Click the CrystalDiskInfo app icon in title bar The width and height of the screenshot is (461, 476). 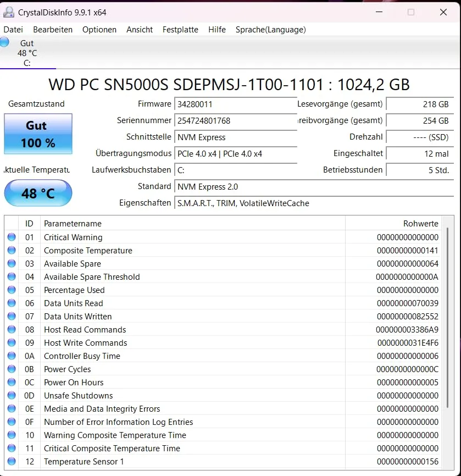[x=8, y=12]
